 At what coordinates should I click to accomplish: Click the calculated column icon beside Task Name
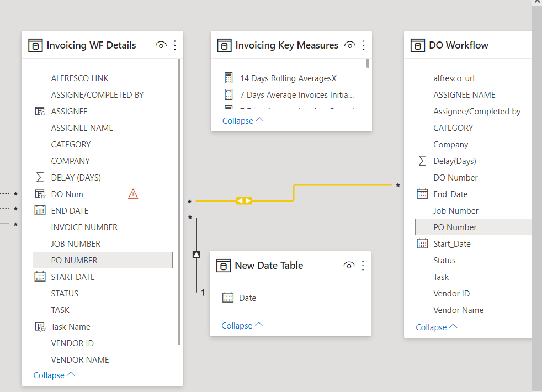(x=40, y=327)
